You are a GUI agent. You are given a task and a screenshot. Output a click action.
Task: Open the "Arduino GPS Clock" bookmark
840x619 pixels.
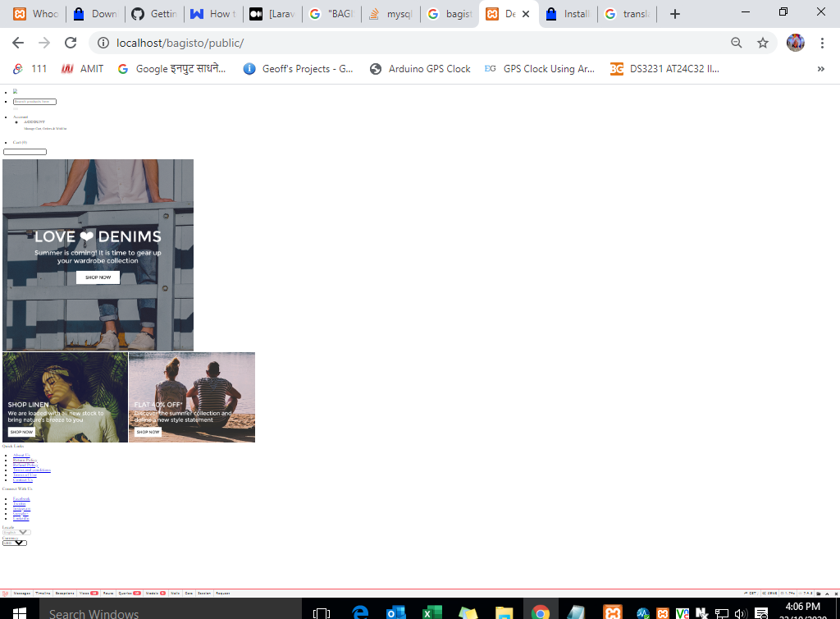420,69
